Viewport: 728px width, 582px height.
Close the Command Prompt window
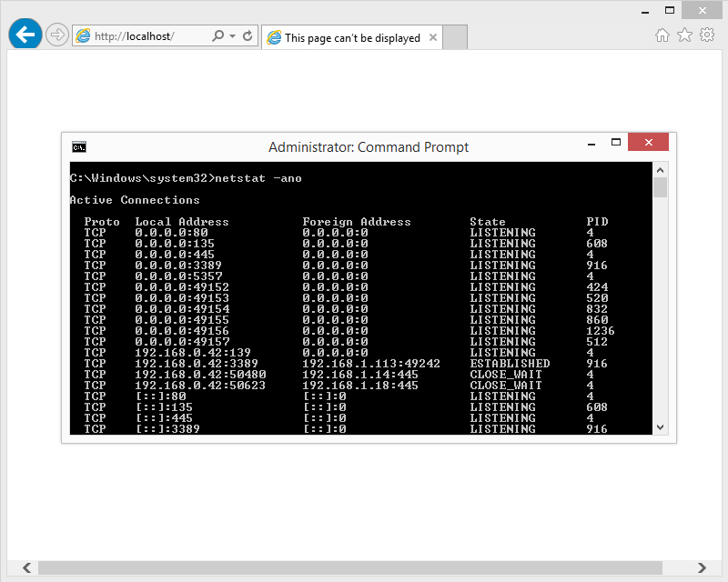(x=648, y=142)
